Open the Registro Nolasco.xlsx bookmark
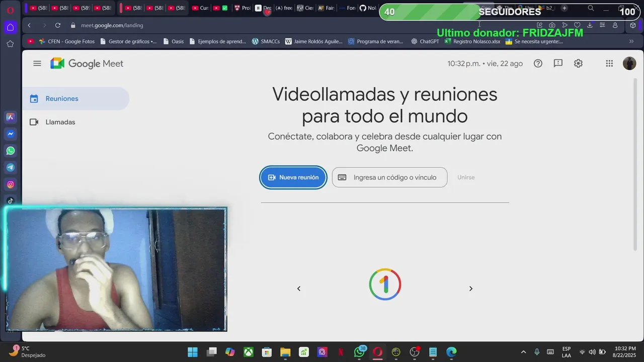This screenshot has width=644, height=362. [472, 41]
